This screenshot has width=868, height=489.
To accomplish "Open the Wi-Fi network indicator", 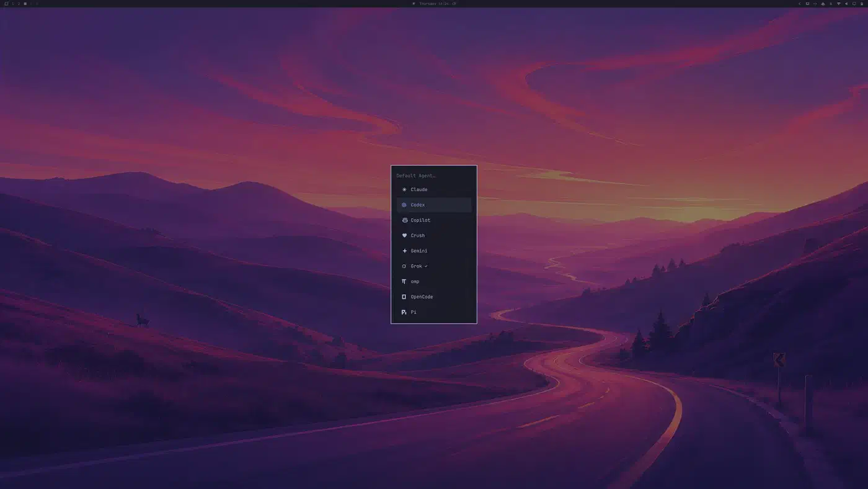I will coord(839,4).
